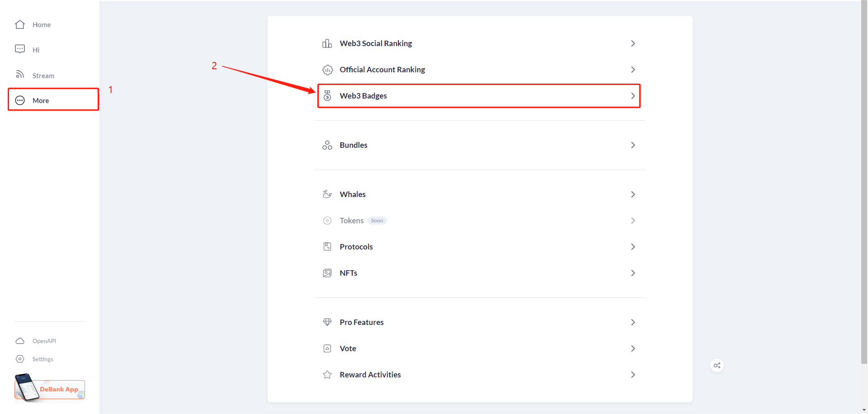Screen dimensions: 868x414
Task: Click the DeBank App banner
Action: (x=50, y=389)
